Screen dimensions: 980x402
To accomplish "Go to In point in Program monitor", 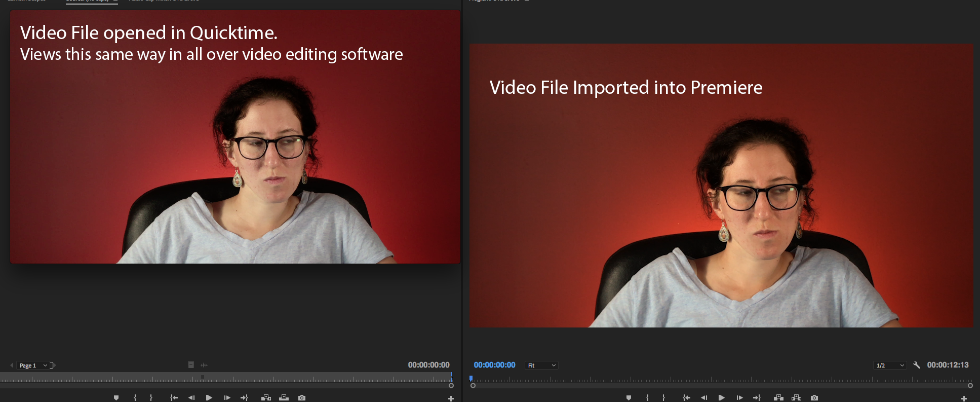I will click(x=686, y=398).
